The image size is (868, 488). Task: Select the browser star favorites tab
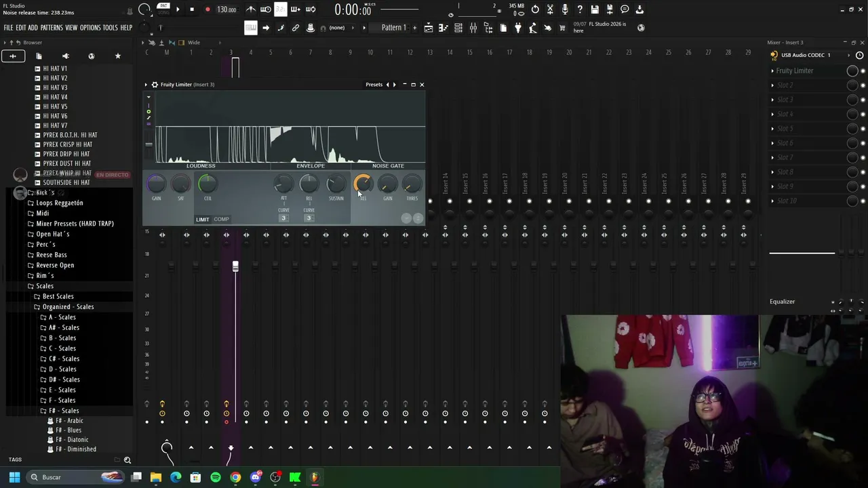pos(117,56)
